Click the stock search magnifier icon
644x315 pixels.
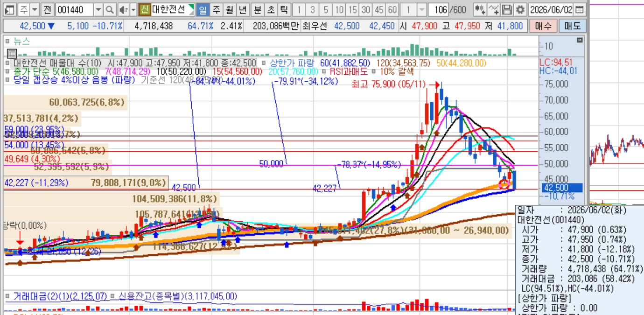pos(110,9)
